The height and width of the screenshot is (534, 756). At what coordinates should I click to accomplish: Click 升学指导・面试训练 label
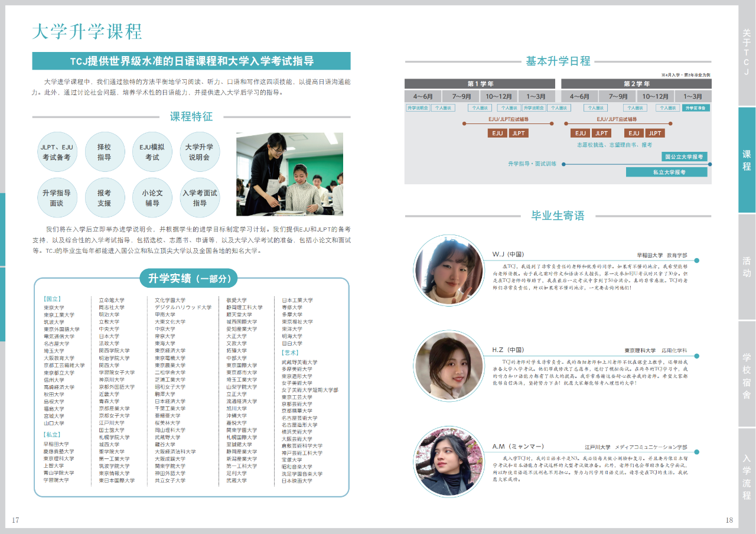pos(532,164)
